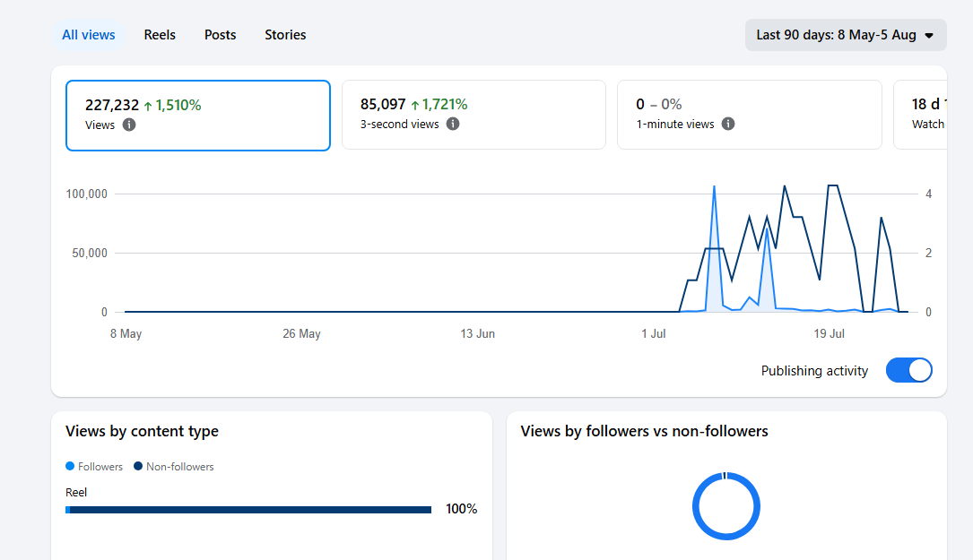Open the Last 90 days date range dropdown
The width and height of the screenshot is (973, 560).
[x=846, y=35]
